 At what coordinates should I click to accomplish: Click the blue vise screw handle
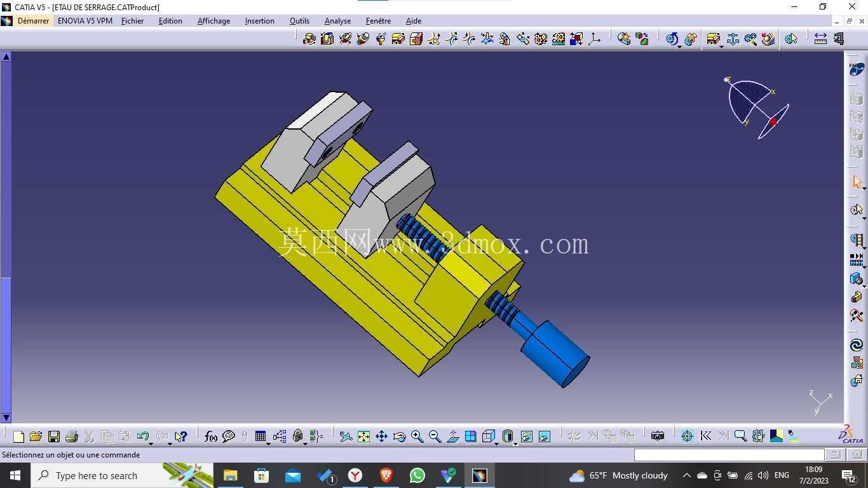(555, 353)
